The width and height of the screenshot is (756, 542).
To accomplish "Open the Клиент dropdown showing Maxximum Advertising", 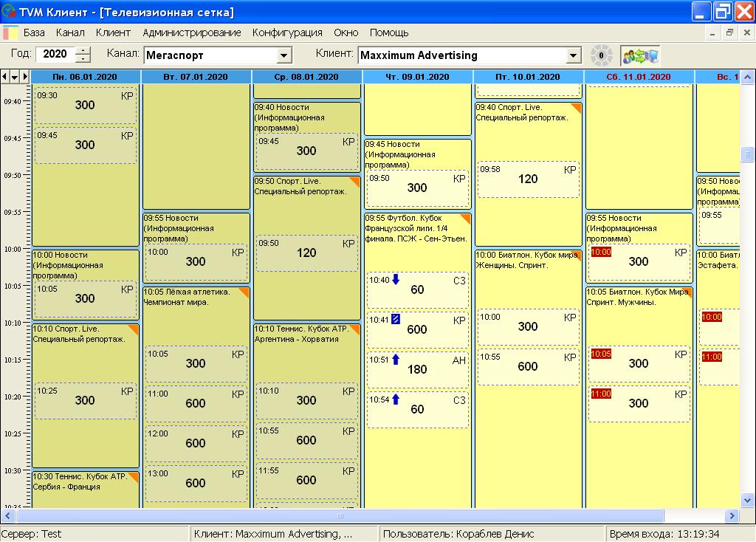I will (573, 55).
